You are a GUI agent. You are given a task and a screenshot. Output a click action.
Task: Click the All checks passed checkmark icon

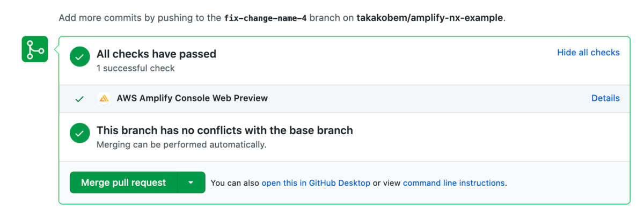click(x=80, y=56)
